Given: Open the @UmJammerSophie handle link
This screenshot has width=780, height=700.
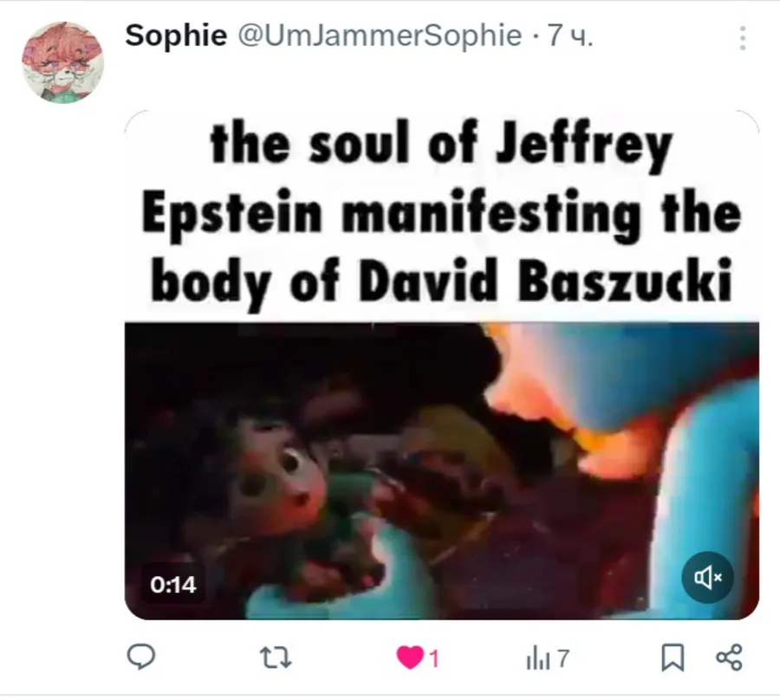Looking at the screenshot, I should [380, 36].
